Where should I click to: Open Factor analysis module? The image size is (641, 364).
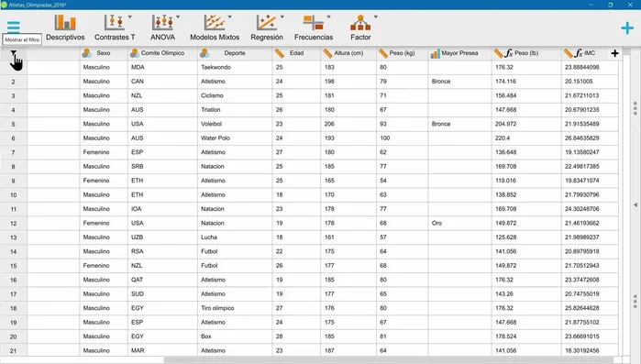point(360,28)
